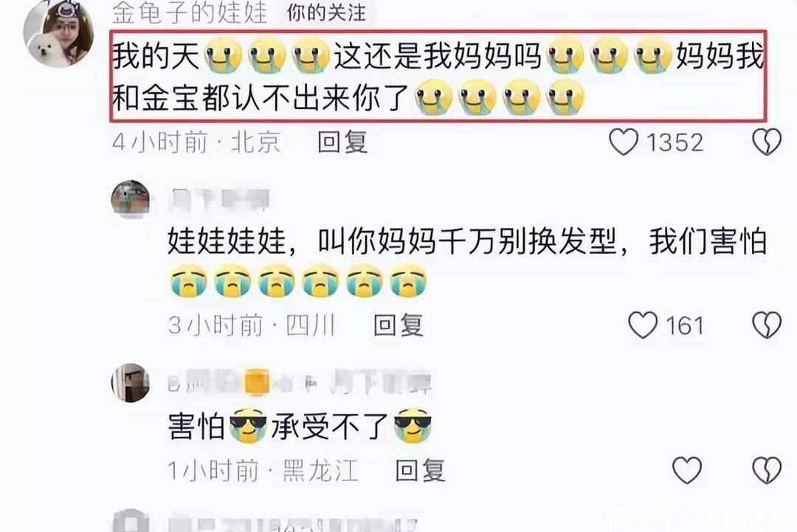Screen dimensions: 797x532
Task: Open 金龟子的娃娃 profile avatar
Action: point(58,33)
